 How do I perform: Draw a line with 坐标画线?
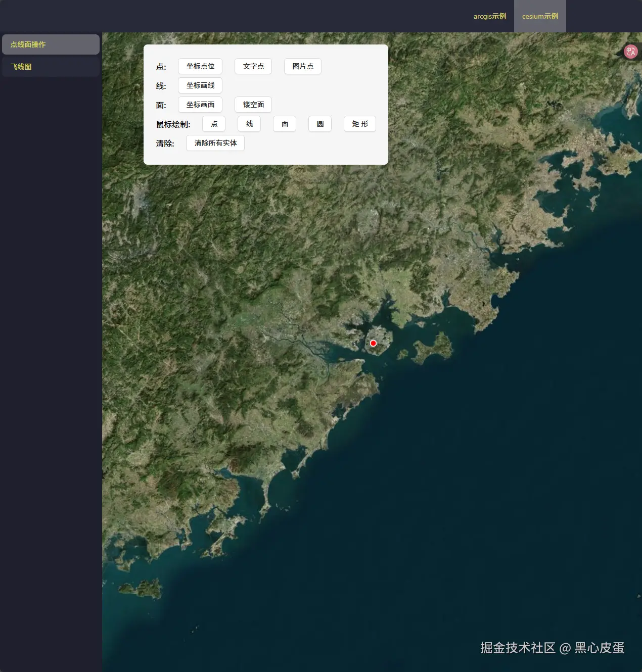pos(200,85)
